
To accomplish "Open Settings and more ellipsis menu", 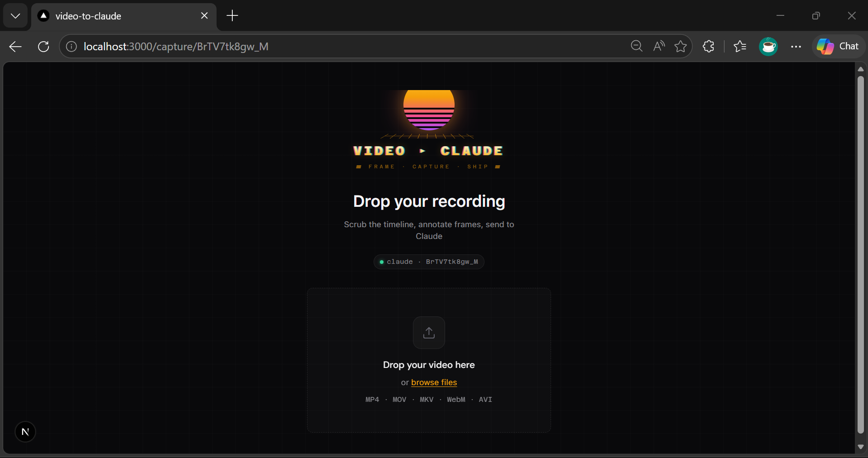I will click(796, 46).
